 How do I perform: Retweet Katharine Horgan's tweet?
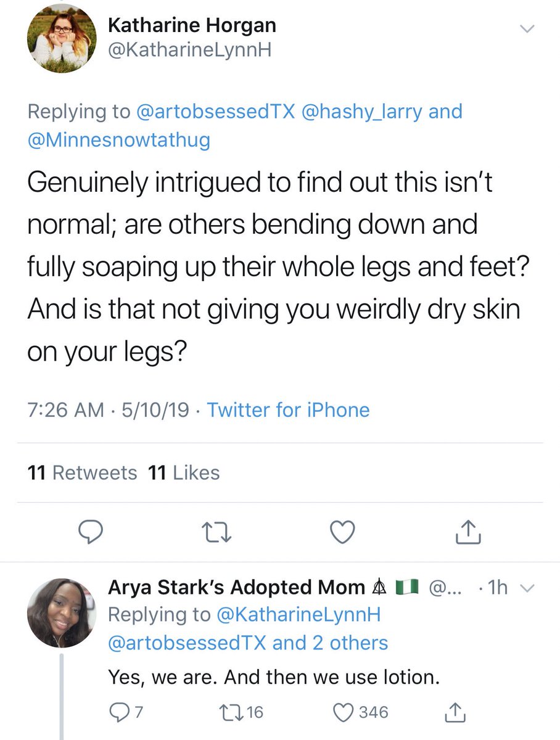pos(216,532)
